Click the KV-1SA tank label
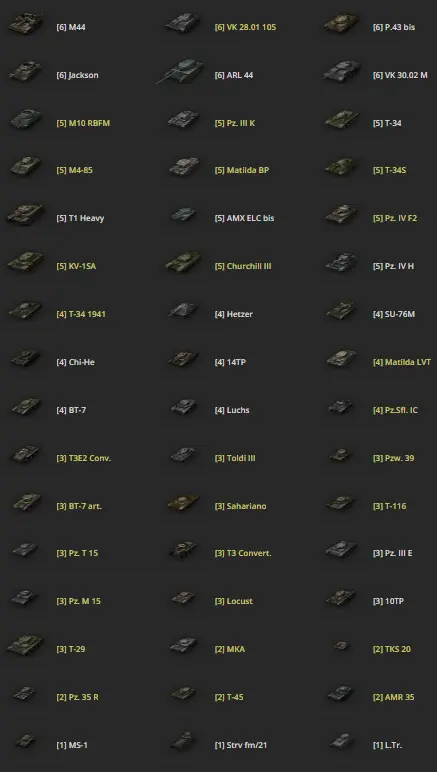The width and height of the screenshot is (437, 772). point(76,266)
